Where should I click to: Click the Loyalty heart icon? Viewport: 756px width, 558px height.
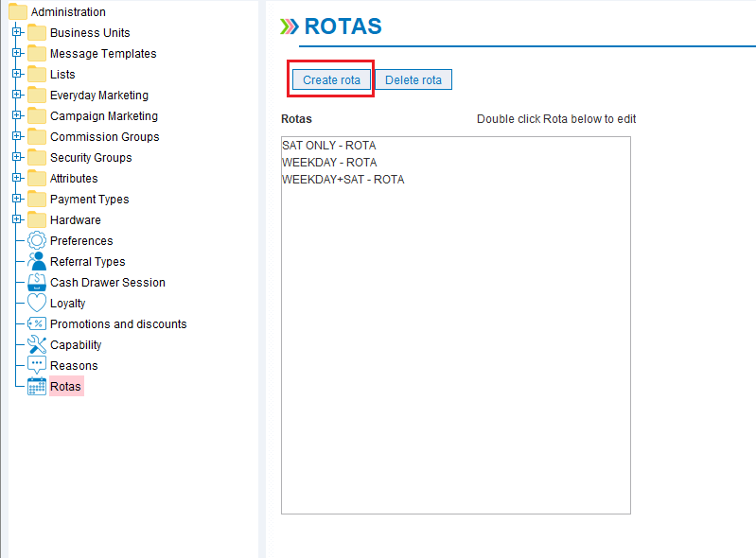37,303
